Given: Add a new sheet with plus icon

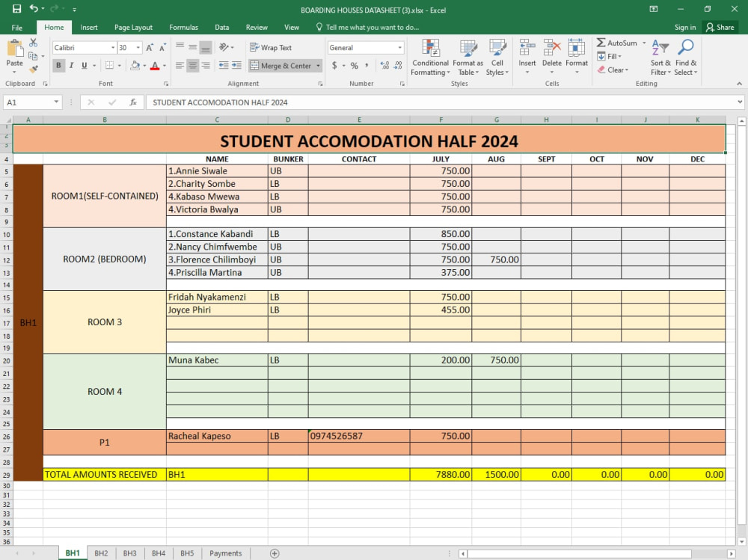Looking at the screenshot, I should tap(275, 553).
